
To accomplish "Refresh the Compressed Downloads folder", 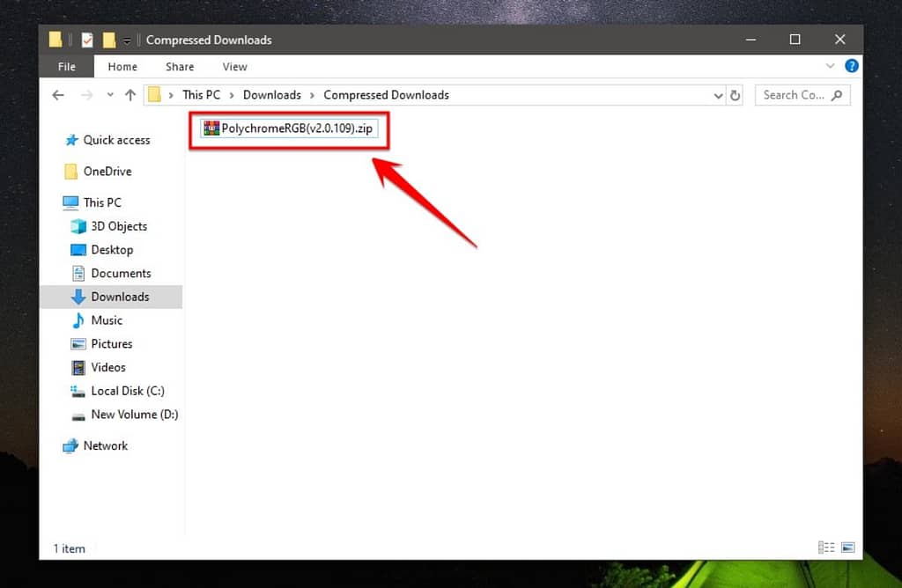I will tap(736, 95).
